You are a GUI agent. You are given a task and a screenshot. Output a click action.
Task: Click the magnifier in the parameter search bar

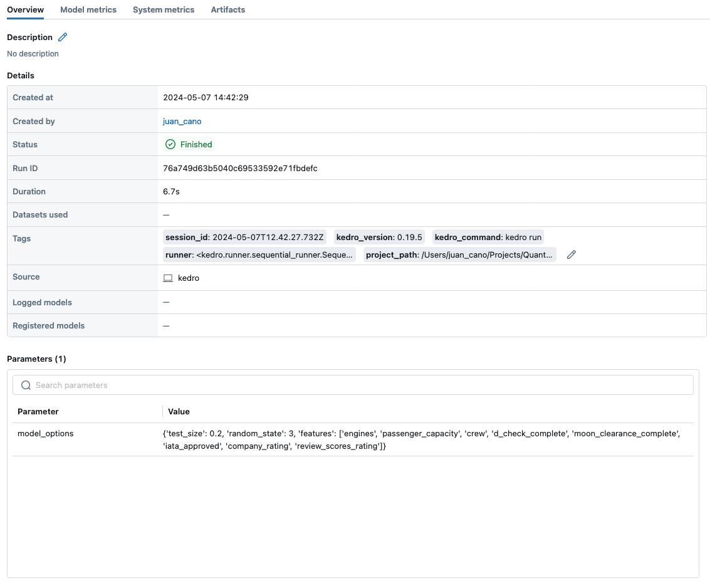click(26, 384)
